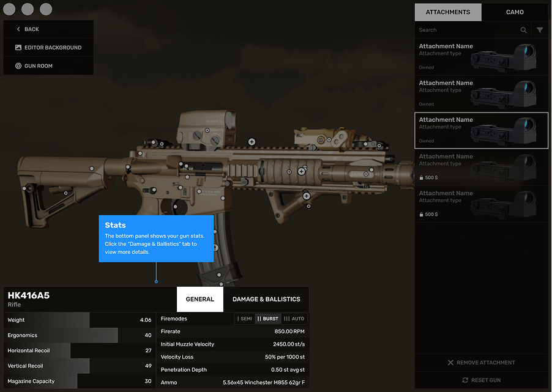552x392 pixels.
Task: Click the Ammo 5.56x45 Winchester M855 value
Action: [x=264, y=382]
